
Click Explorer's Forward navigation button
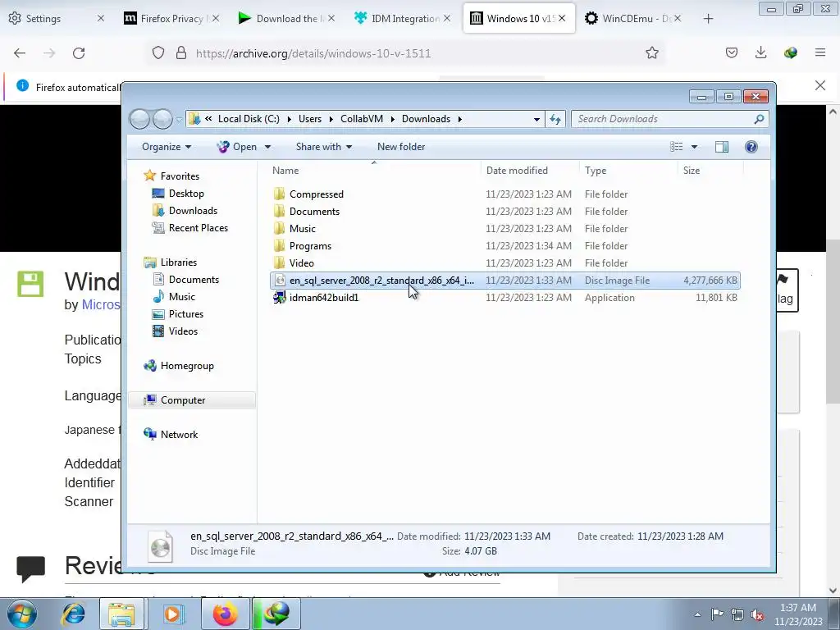click(162, 119)
